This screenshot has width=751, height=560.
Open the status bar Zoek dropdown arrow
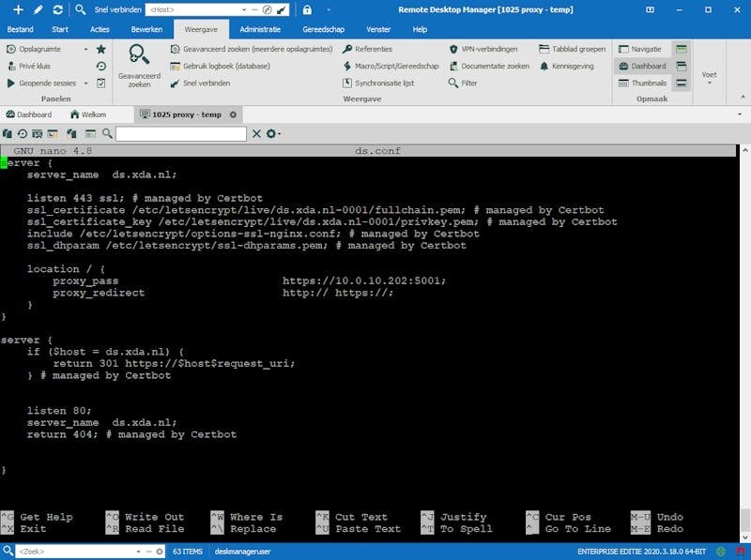[x=138, y=552]
